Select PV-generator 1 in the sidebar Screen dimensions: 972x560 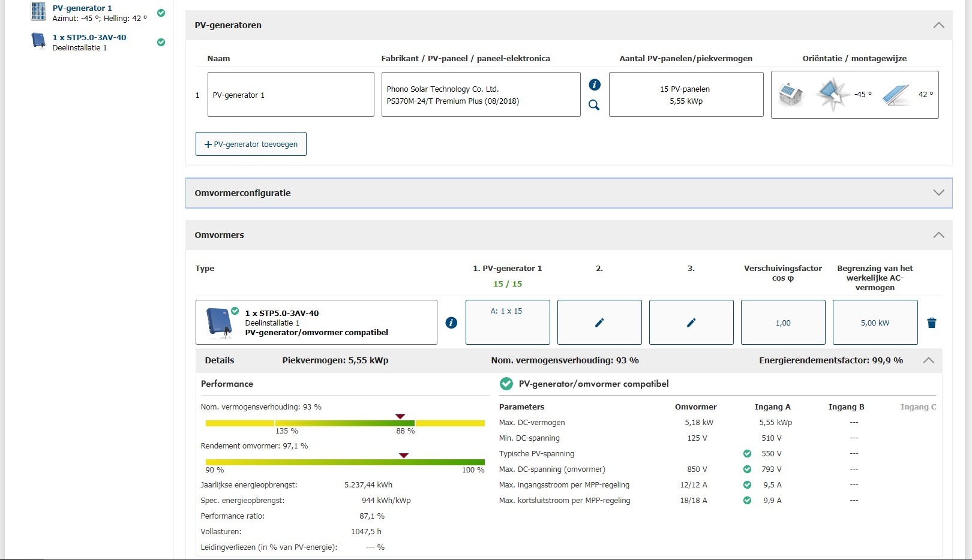pyautogui.click(x=82, y=8)
